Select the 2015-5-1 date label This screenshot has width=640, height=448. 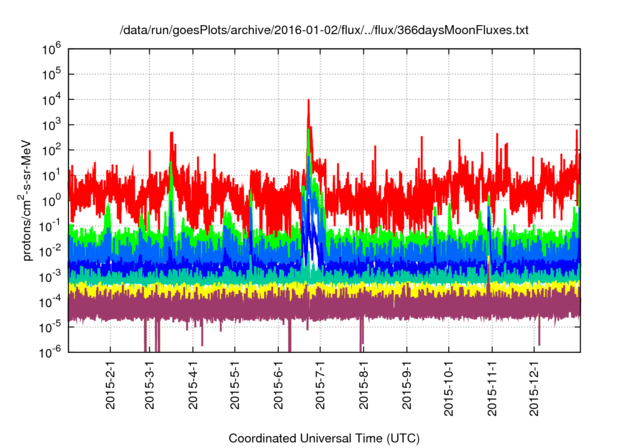pyautogui.click(x=235, y=385)
